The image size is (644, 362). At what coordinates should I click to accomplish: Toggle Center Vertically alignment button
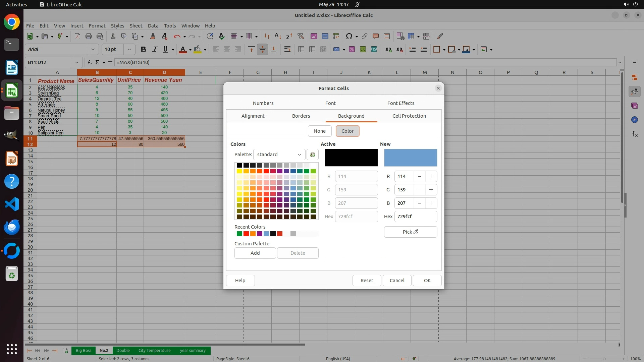(x=262, y=49)
